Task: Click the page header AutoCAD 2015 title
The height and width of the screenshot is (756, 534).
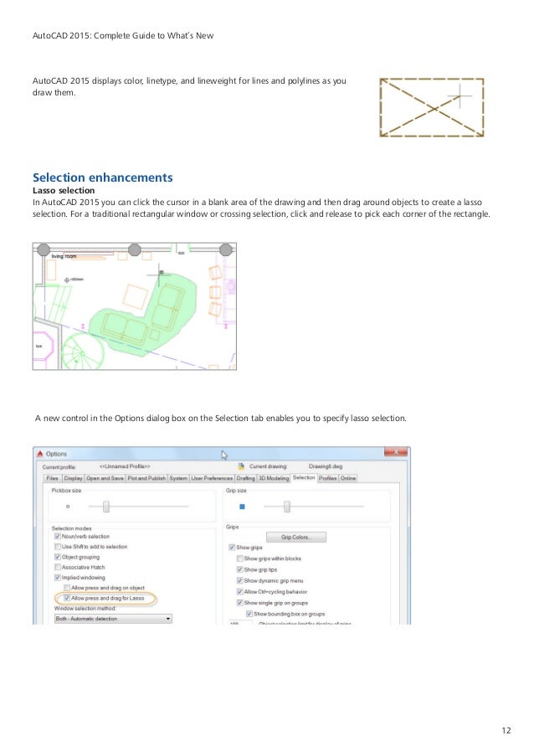Action: point(123,36)
